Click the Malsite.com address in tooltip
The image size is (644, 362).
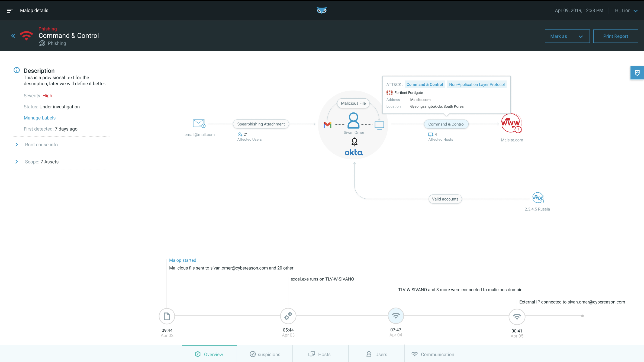[x=420, y=100]
